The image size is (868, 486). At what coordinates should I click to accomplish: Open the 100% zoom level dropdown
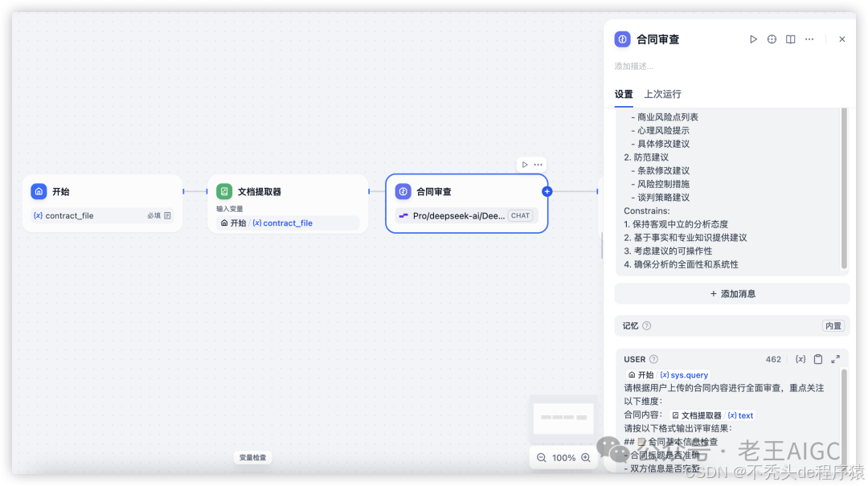[563, 457]
